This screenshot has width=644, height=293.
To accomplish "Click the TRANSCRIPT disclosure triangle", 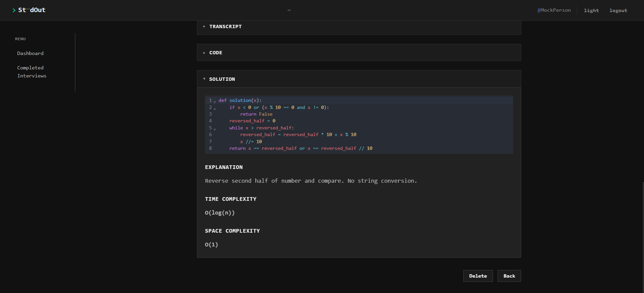I will [x=204, y=26].
